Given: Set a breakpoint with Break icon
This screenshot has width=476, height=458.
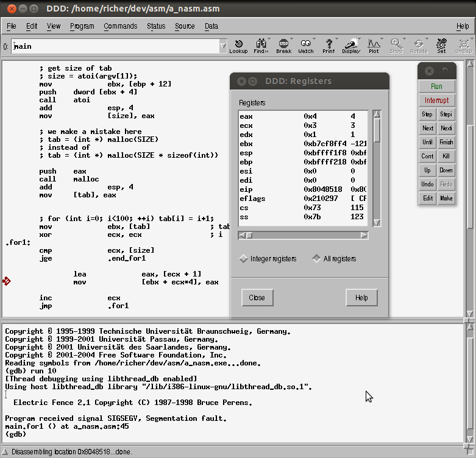Looking at the screenshot, I should [283, 46].
